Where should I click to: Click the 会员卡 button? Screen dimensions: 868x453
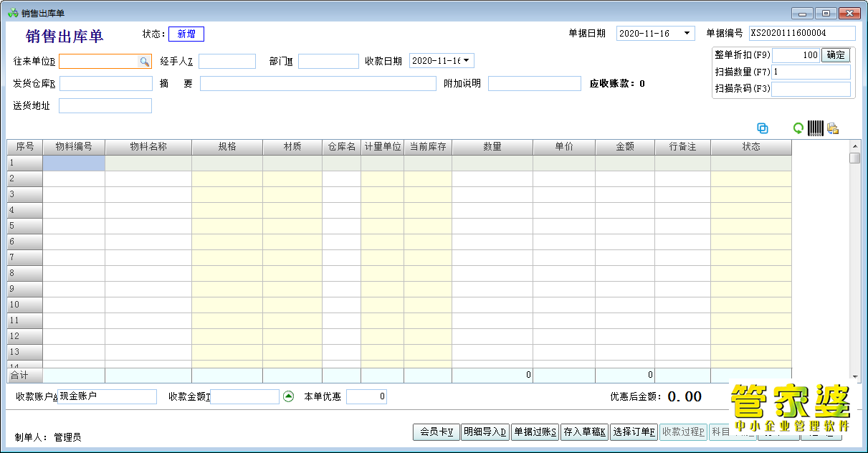tap(436, 431)
